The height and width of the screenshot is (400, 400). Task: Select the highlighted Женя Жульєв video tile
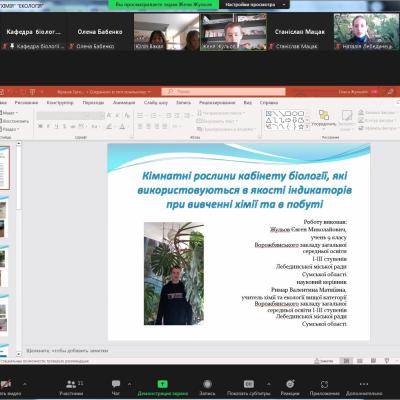tap(233, 32)
